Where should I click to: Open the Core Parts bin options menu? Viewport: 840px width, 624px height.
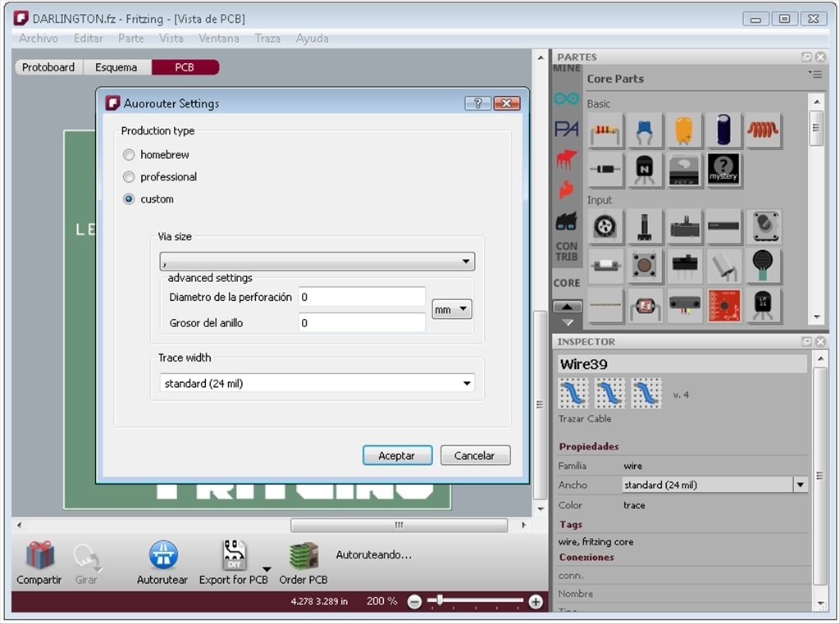click(815, 75)
